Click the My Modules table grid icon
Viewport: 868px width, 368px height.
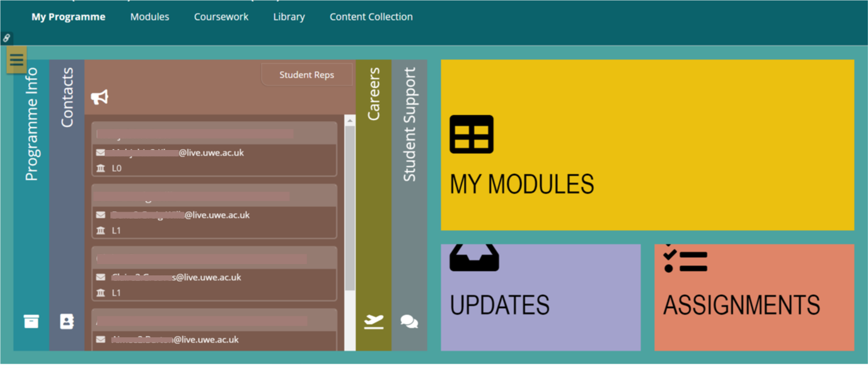471,134
